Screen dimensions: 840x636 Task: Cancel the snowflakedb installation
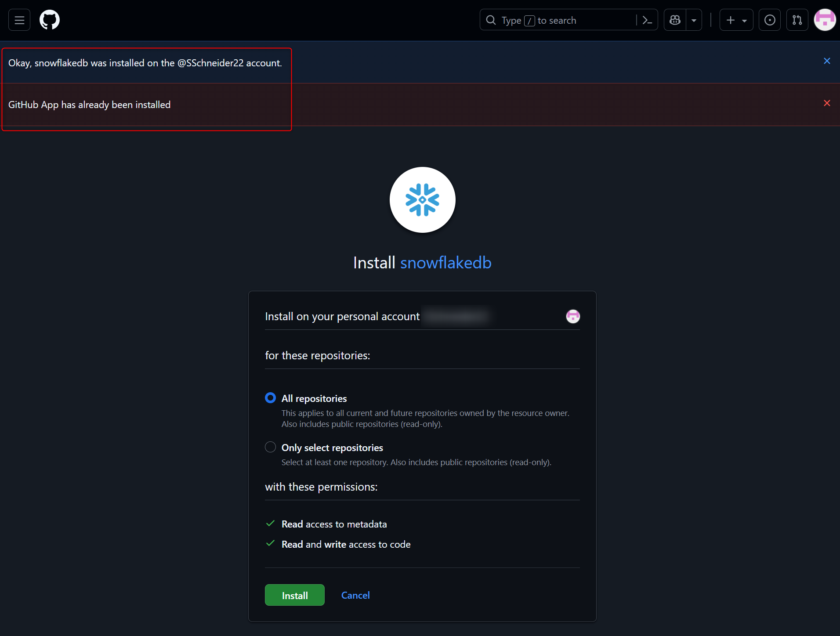355,595
